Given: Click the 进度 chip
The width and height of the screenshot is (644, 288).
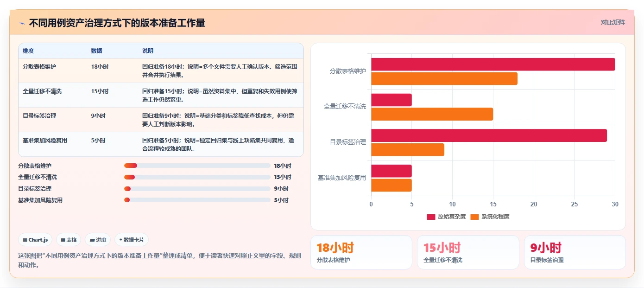Looking at the screenshot, I should pos(98,240).
